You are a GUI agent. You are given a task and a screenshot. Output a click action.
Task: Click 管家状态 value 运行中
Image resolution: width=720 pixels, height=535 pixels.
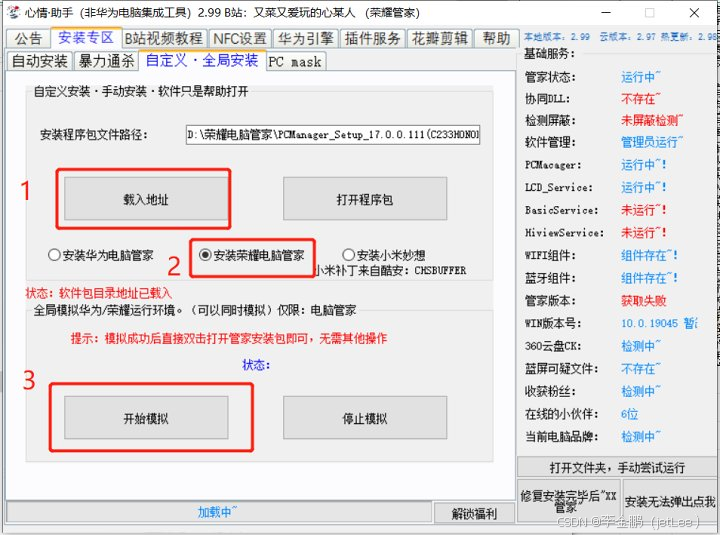(641, 77)
